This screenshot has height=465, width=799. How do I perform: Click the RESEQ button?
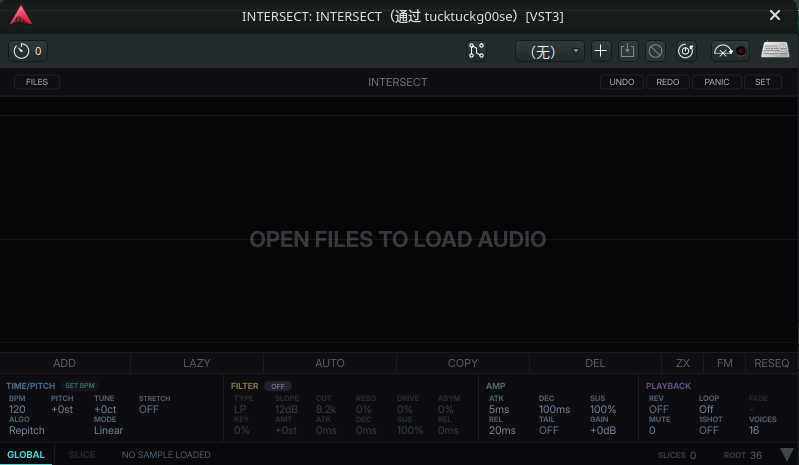click(x=771, y=363)
